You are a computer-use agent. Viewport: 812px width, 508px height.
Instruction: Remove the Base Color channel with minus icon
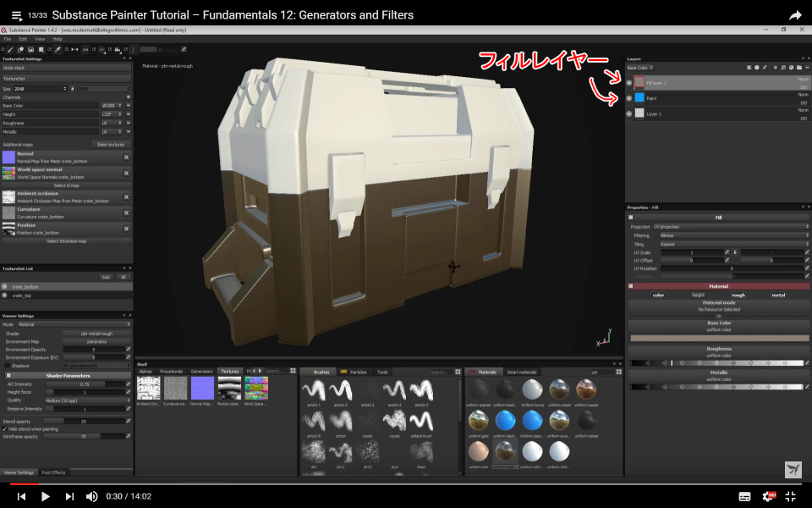(128, 106)
